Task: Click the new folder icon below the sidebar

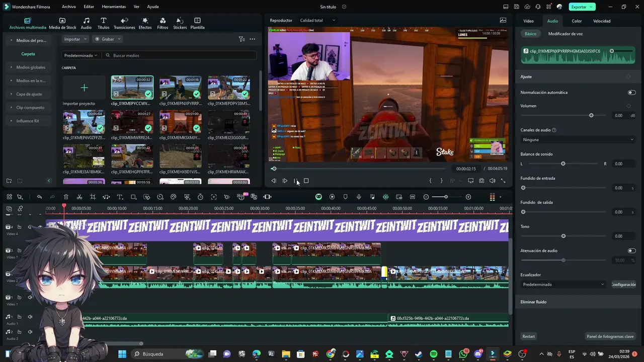Action: [x=9, y=180]
